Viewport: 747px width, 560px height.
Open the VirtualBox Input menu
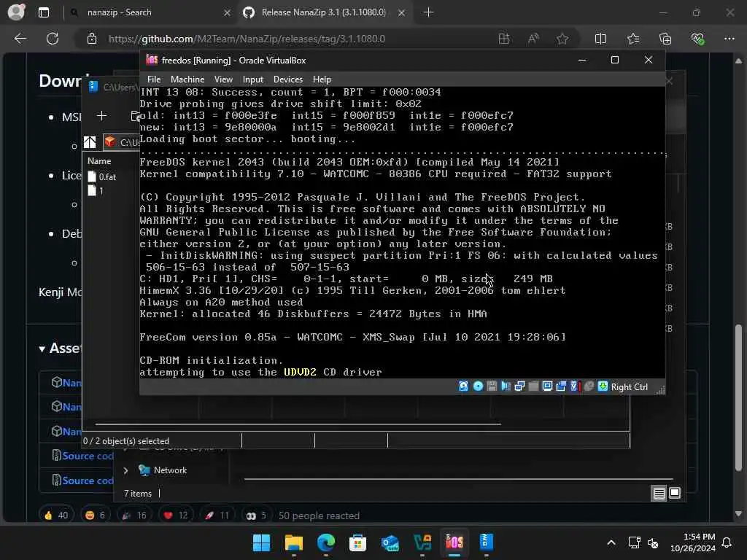252,79
